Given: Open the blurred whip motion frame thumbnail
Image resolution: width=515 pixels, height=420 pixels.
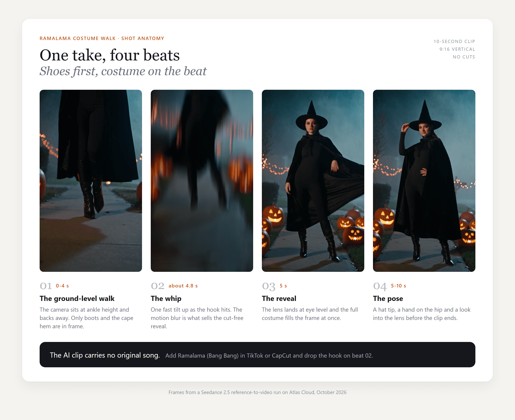Looking at the screenshot, I should coord(202,180).
